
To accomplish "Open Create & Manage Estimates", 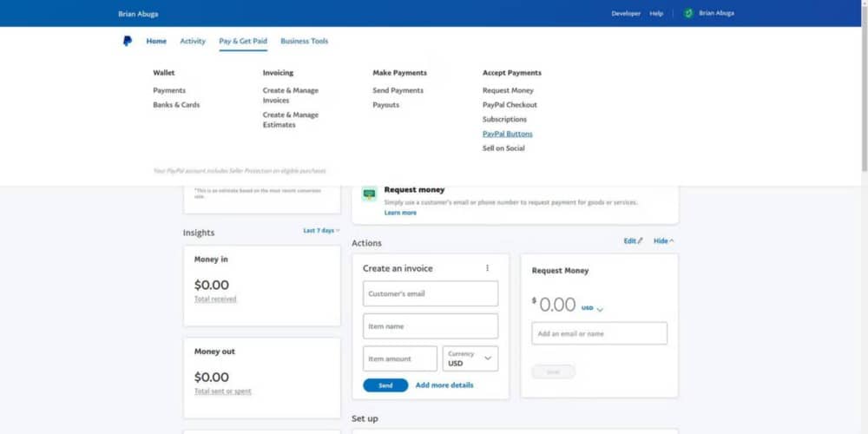I will tap(291, 120).
